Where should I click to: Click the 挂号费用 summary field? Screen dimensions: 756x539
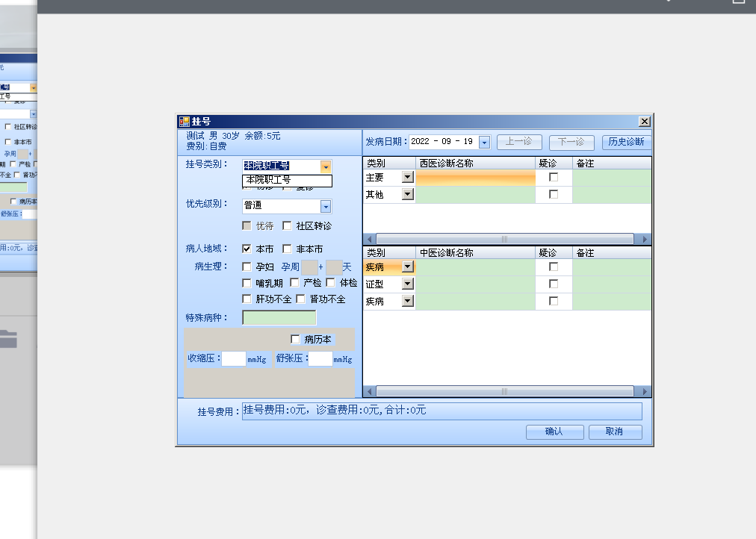point(442,411)
